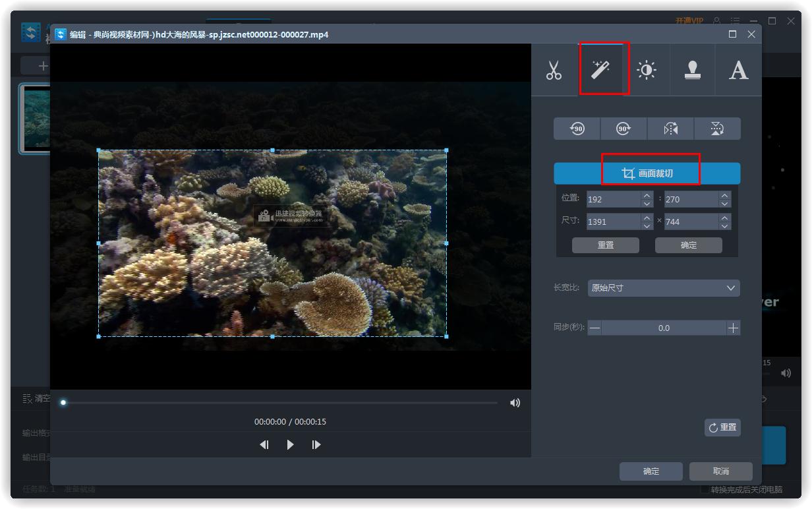This screenshot has width=812, height=509.
Task: Play the video preview
Action: click(290, 445)
